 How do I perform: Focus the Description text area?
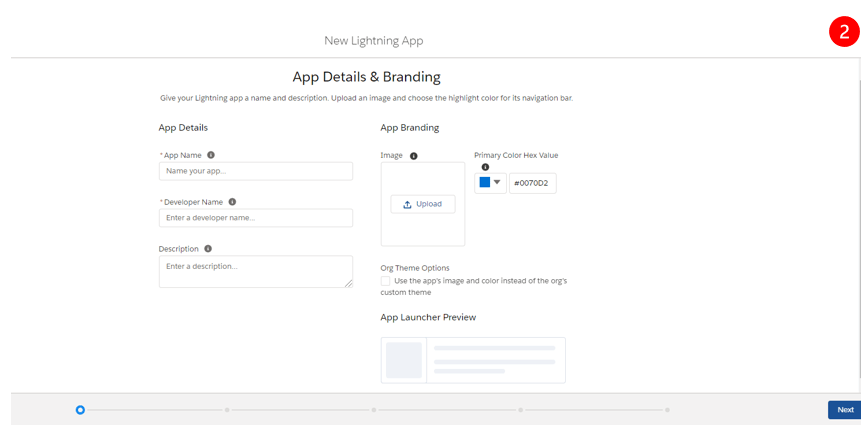point(256,271)
